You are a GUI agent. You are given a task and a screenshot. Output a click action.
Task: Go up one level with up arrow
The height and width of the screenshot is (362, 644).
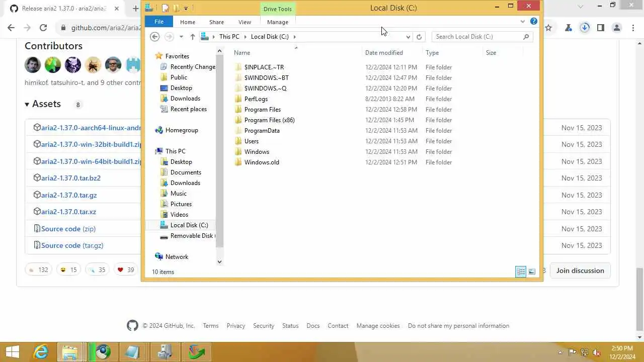[x=193, y=37]
